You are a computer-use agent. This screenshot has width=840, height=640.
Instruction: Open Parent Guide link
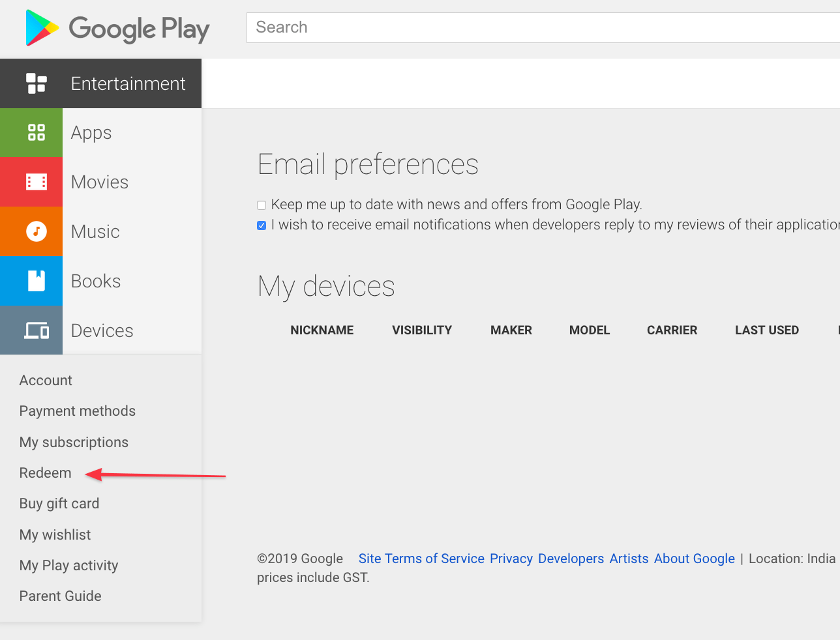click(x=60, y=596)
